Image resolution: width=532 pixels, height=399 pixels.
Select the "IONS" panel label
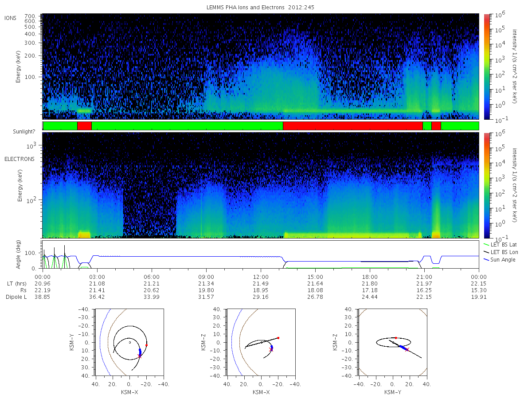point(11,18)
